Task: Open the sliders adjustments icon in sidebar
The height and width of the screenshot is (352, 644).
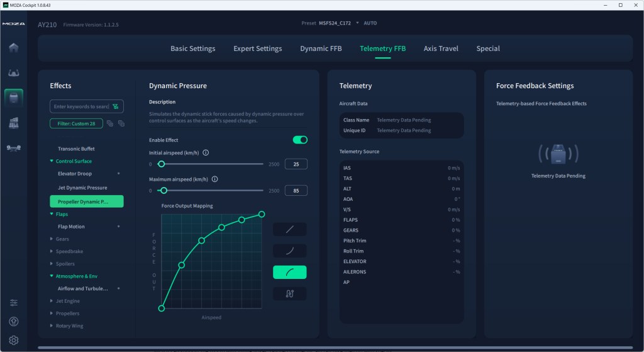Action: tap(14, 303)
